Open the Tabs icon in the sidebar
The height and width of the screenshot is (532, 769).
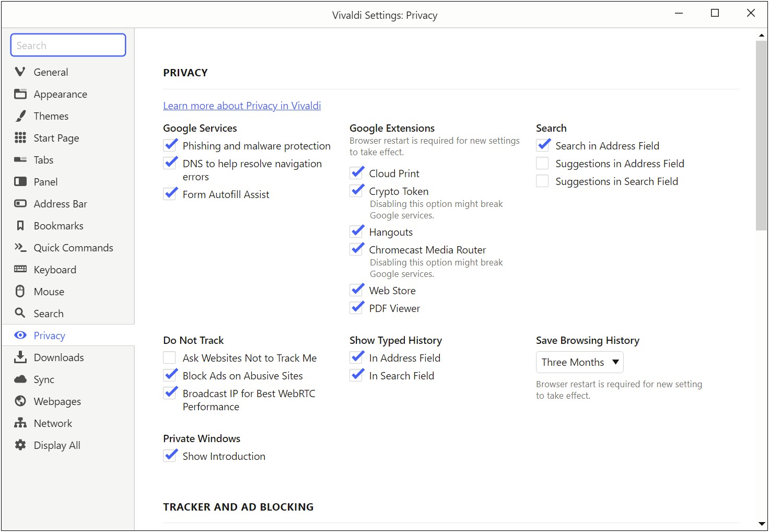(x=20, y=159)
